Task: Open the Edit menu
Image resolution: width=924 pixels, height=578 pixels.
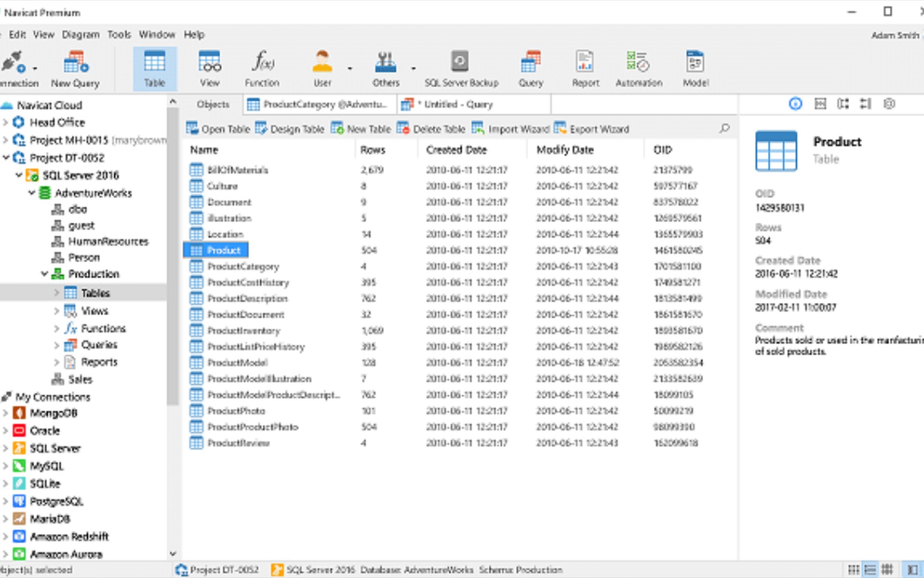Action: 17,35
